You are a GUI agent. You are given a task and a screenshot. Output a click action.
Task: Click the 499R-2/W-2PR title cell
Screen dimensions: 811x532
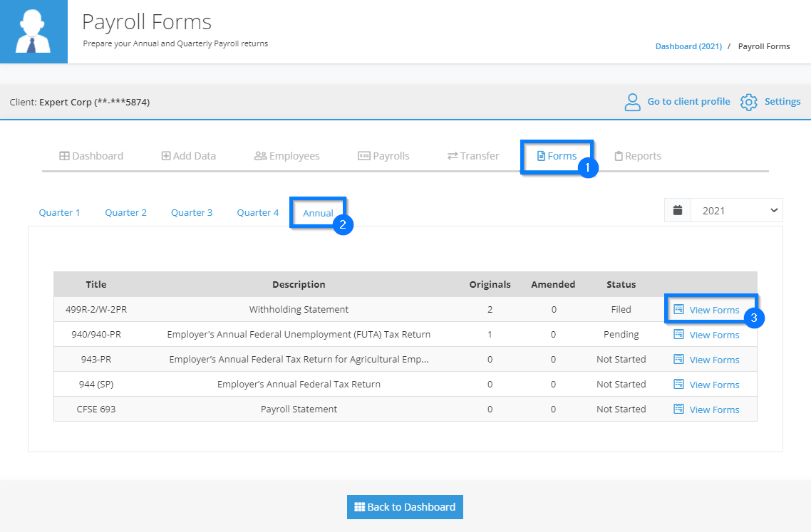(x=96, y=309)
